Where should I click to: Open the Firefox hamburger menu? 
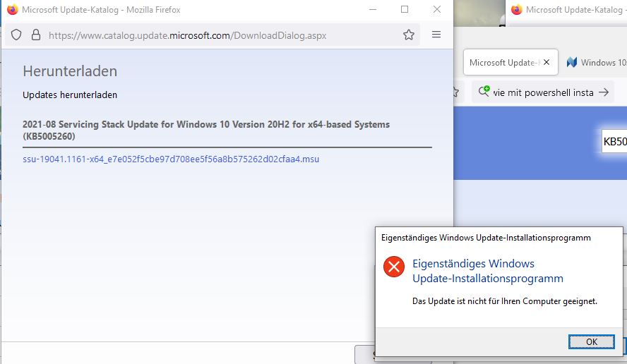pos(436,35)
